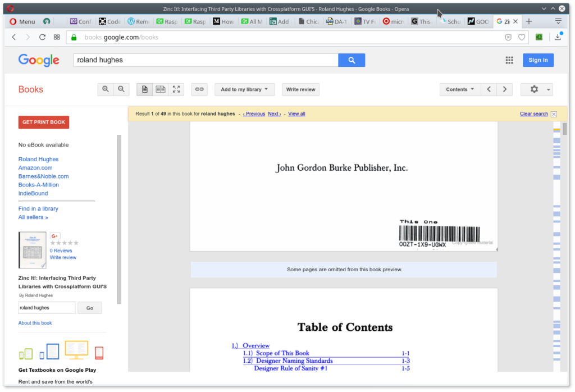Open the Amazon.com link

[35, 167]
